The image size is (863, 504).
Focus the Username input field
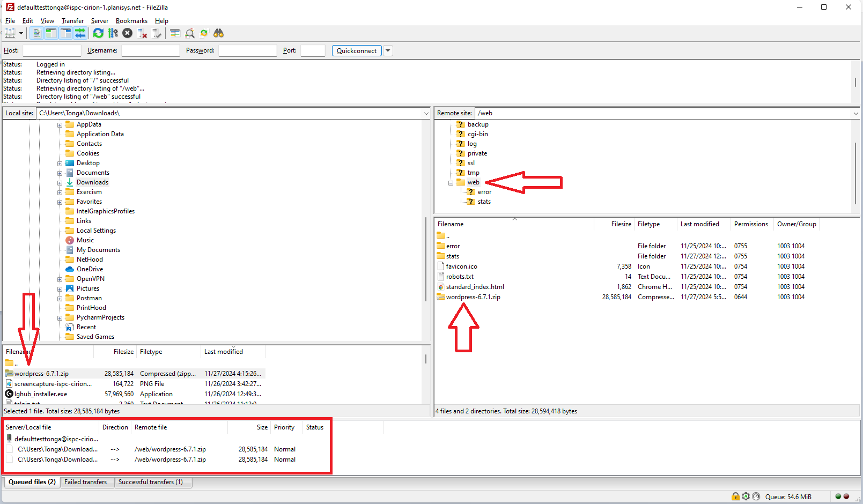151,50
